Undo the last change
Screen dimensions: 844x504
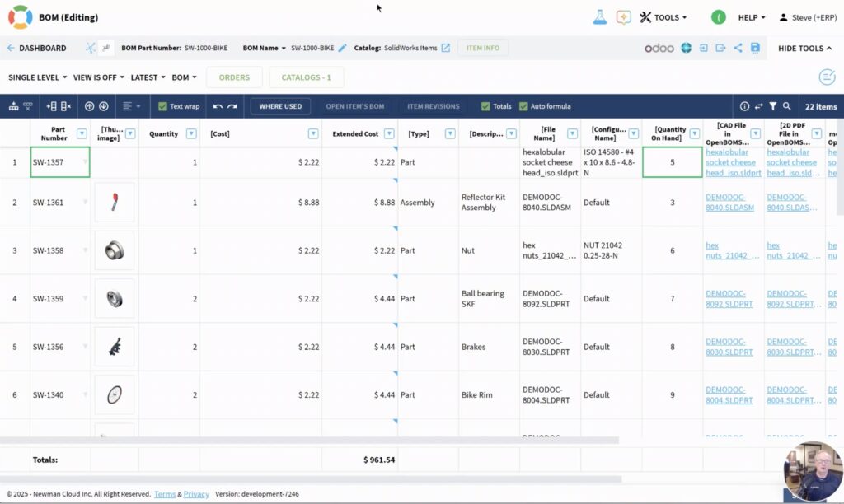218,106
